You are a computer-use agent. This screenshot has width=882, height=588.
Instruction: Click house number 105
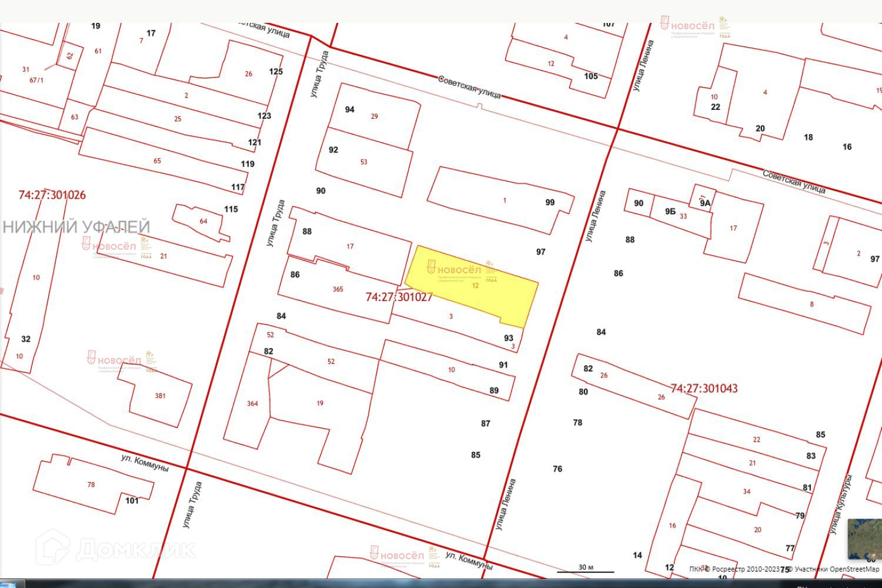(591, 76)
